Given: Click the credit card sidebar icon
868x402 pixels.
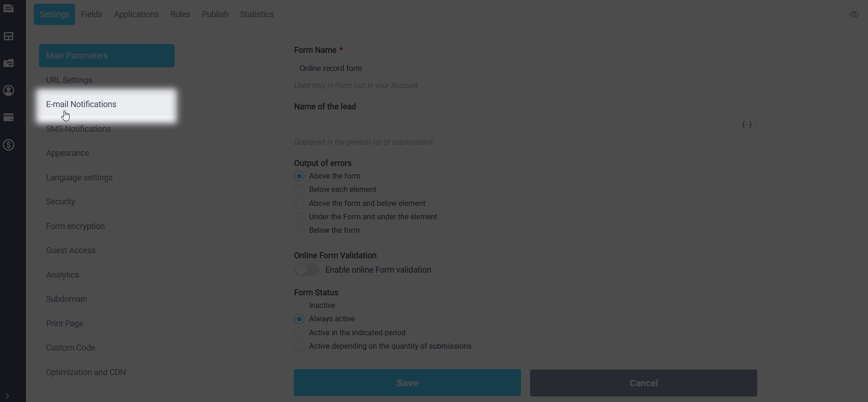Looking at the screenshot, I should coord(9,118).
